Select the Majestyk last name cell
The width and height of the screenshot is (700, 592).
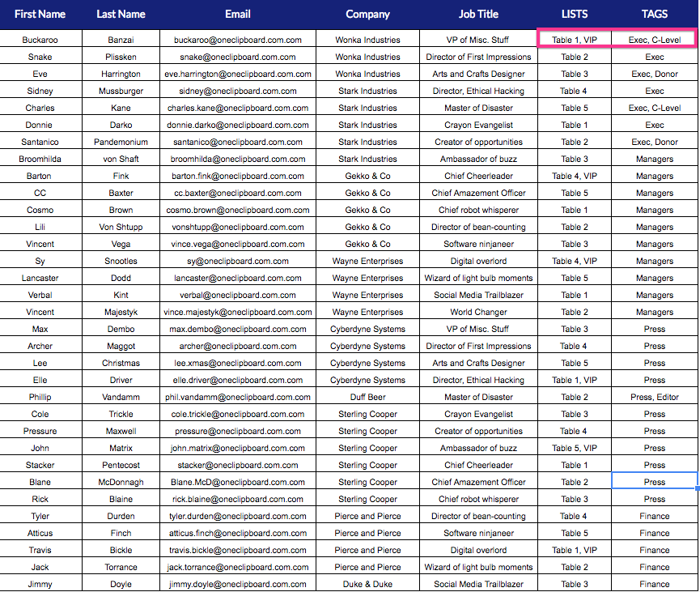click(121, 312)
